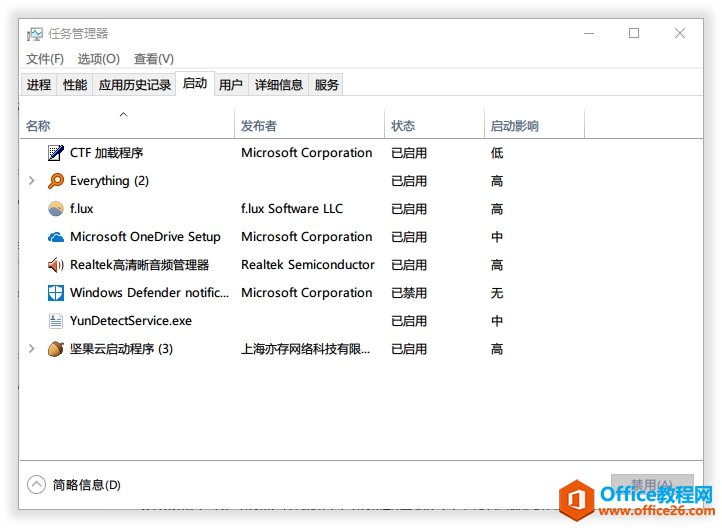Click the Task Manager title bar icon
Image resolution: width=722 pixels, height=528 pixels.
pyautogui.click(x=35, y=34)
